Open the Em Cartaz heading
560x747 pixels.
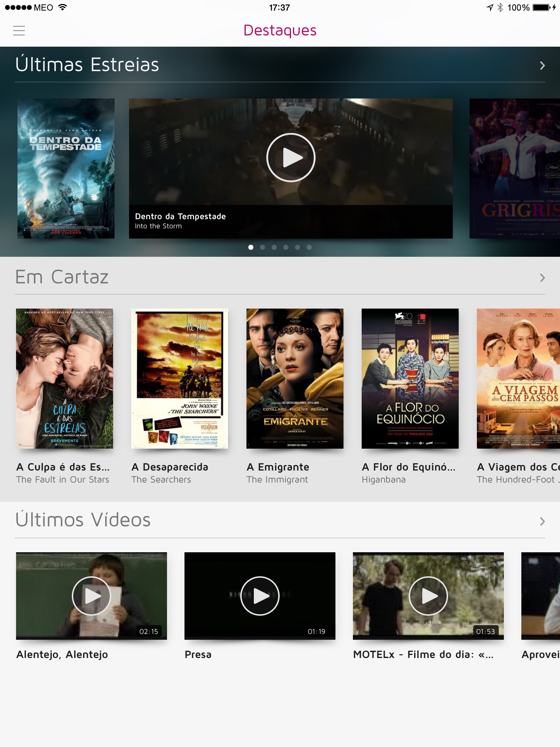pyautogui.click(x=62, y=277)
